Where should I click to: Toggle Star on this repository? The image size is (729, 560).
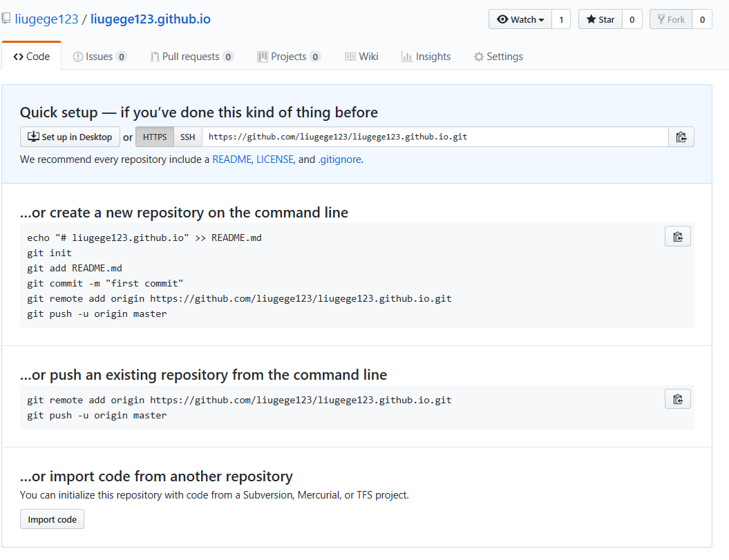(x=600, y=19)
